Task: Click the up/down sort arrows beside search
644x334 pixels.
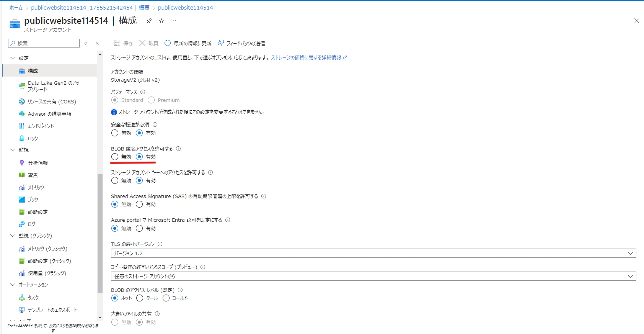Action: pos(86,43)
